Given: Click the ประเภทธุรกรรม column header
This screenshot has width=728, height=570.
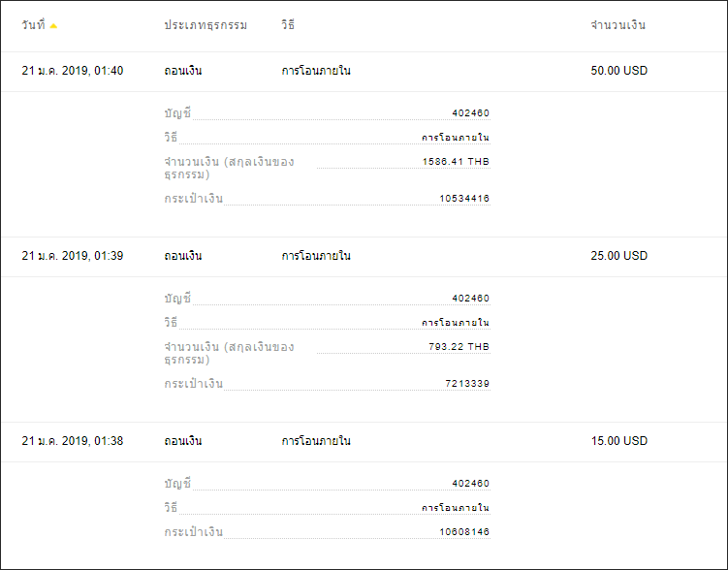Looking at the screenshot, I should (x=206, y=25).
